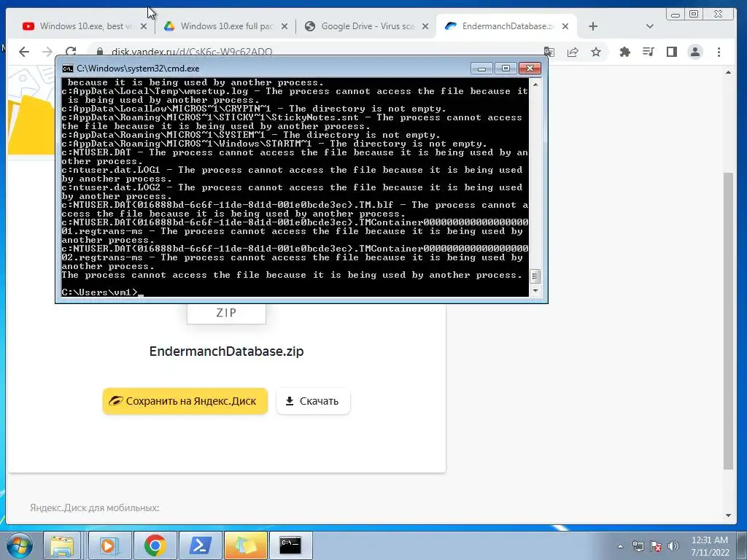Expand the tab search chevron
Screen dimensions: 747x560
(x=649, y=27)
